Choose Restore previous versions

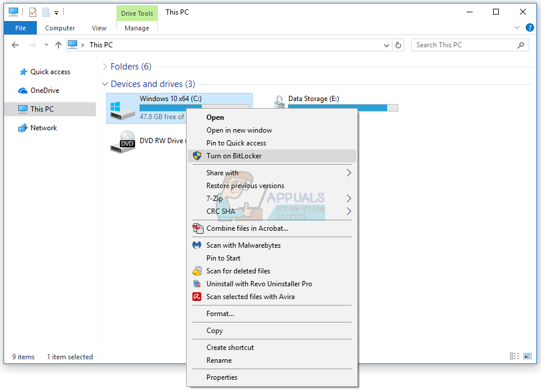click(x=272, y=186)
